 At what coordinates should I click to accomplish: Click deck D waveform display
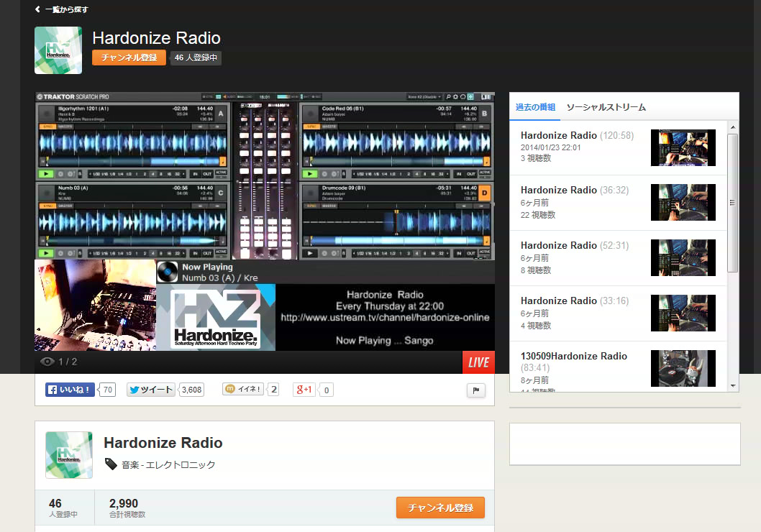tap(396, 223)
